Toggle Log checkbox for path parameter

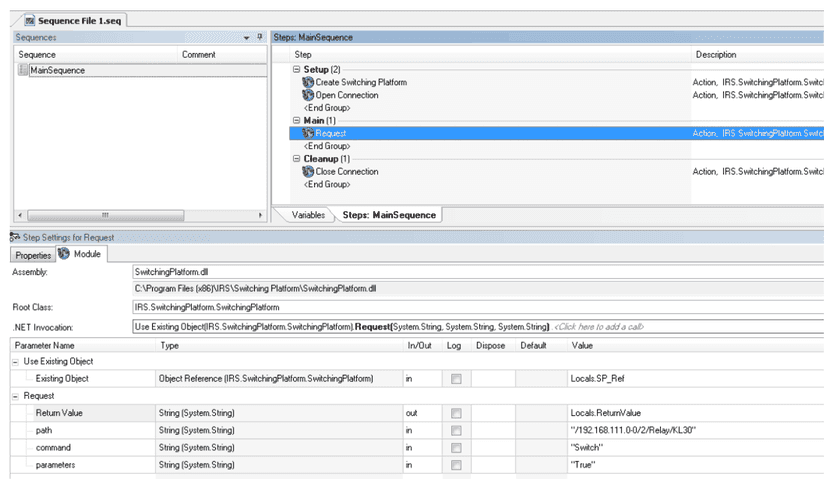(456, 431)
